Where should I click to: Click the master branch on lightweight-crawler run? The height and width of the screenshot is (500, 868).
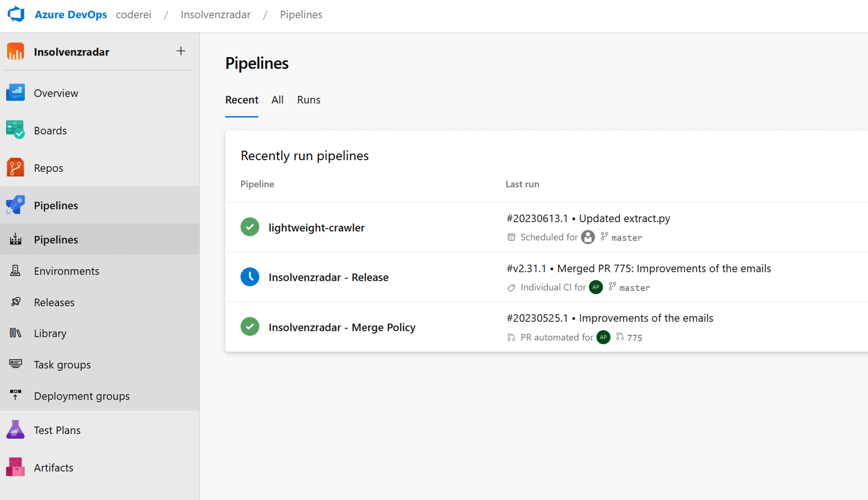coord(626,237)
